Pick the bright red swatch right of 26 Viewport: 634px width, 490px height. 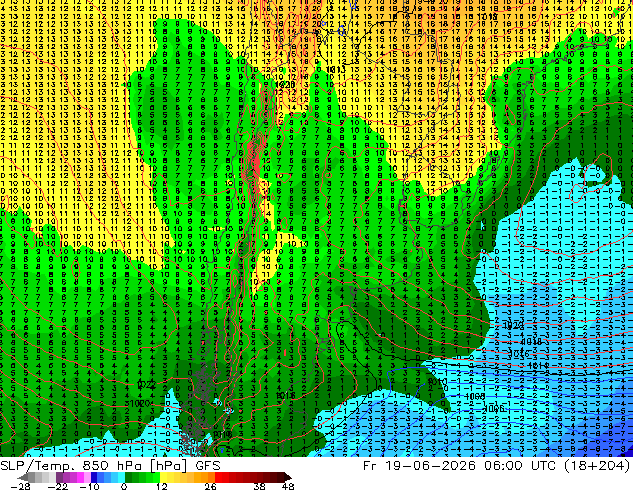(x=218, y=477)
